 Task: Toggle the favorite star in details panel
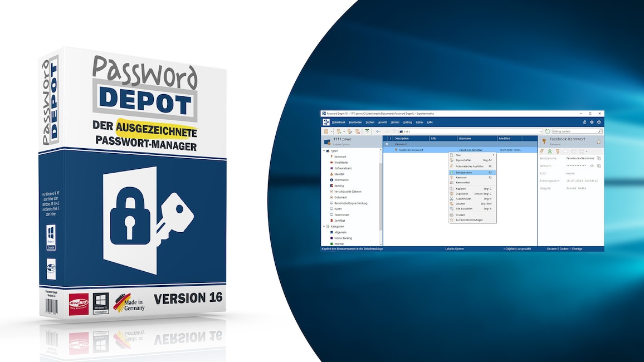click(598, 141)
